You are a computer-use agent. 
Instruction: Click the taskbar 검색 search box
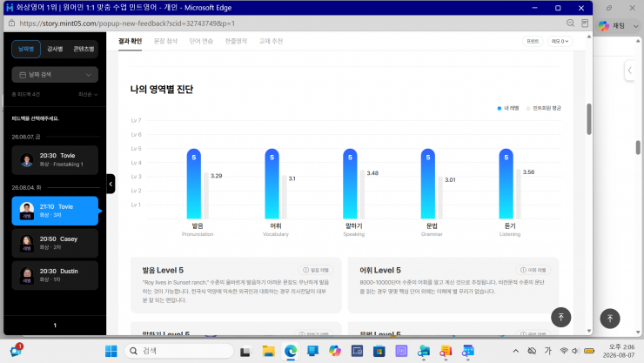[x=178, y=351]
